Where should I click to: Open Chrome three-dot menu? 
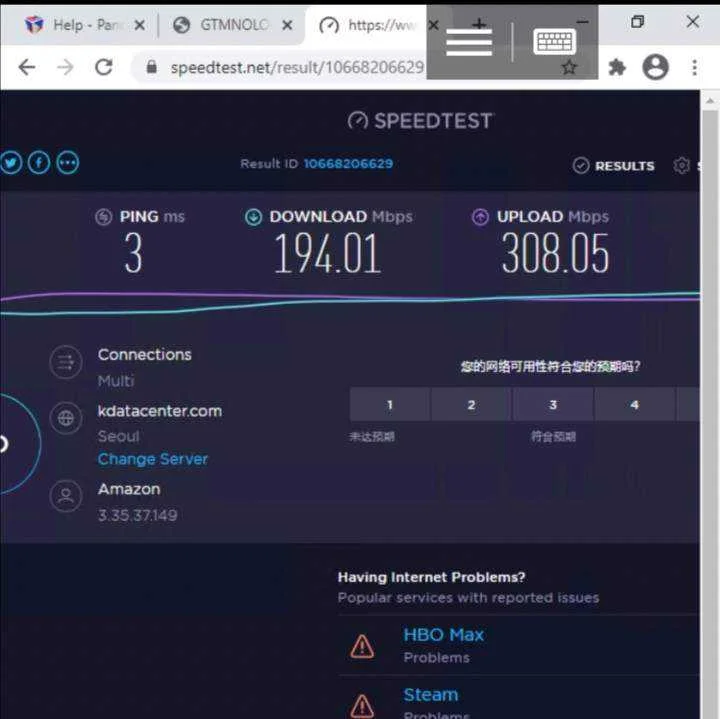click(x=695, y=67)
